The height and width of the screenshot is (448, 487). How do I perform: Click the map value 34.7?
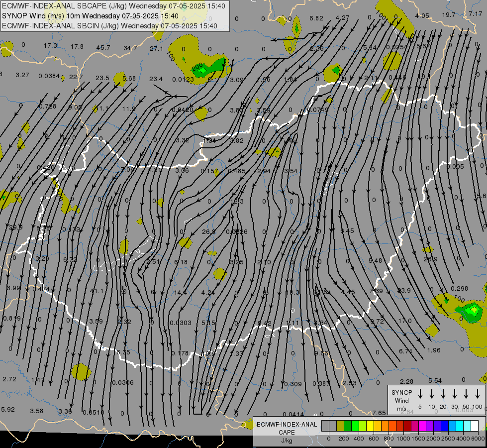tap(130, 48)
